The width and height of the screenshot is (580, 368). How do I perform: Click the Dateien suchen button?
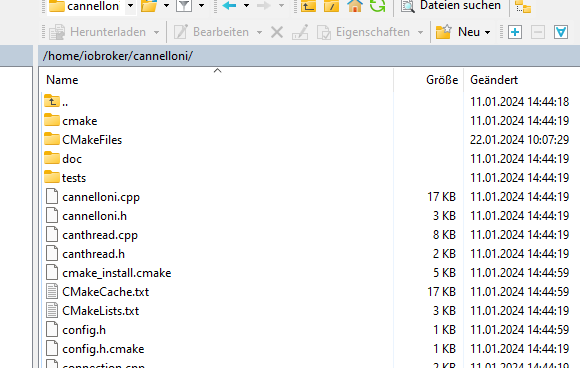451,6
